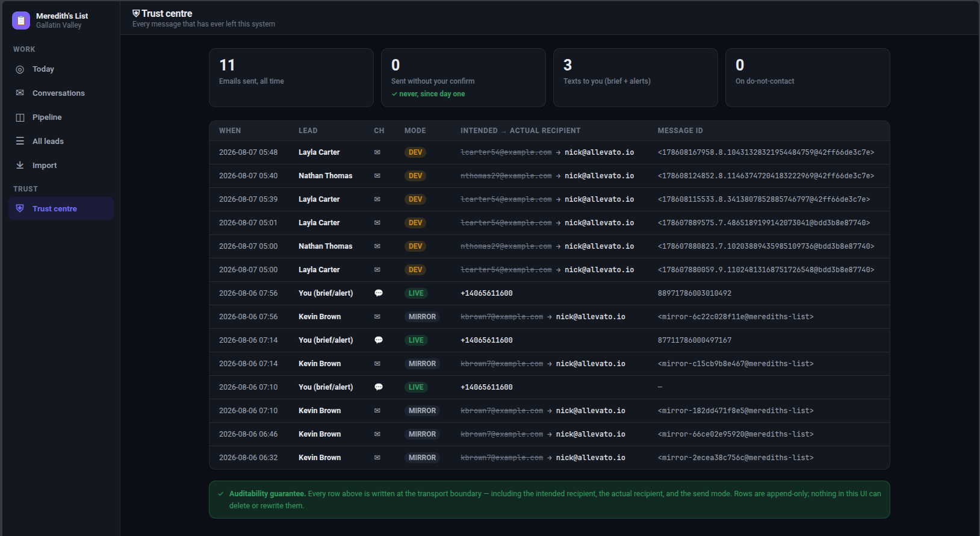Click the LEAD column header

[308, 131]
